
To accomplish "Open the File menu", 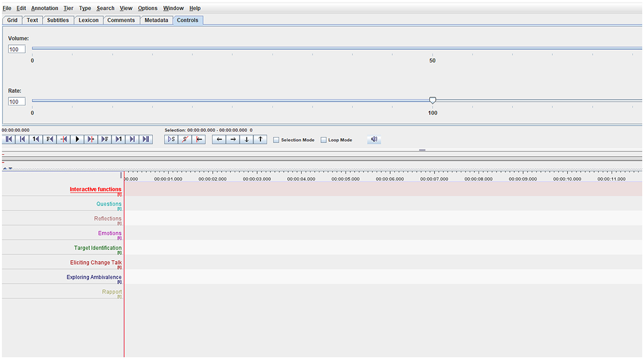I will tap(7, 8).
